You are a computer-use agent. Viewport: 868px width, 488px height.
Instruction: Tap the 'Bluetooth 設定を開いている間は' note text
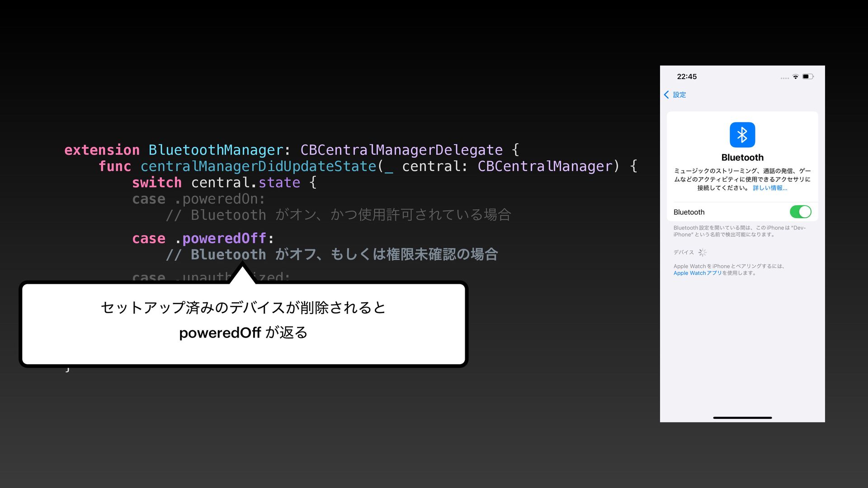(740, 231)
